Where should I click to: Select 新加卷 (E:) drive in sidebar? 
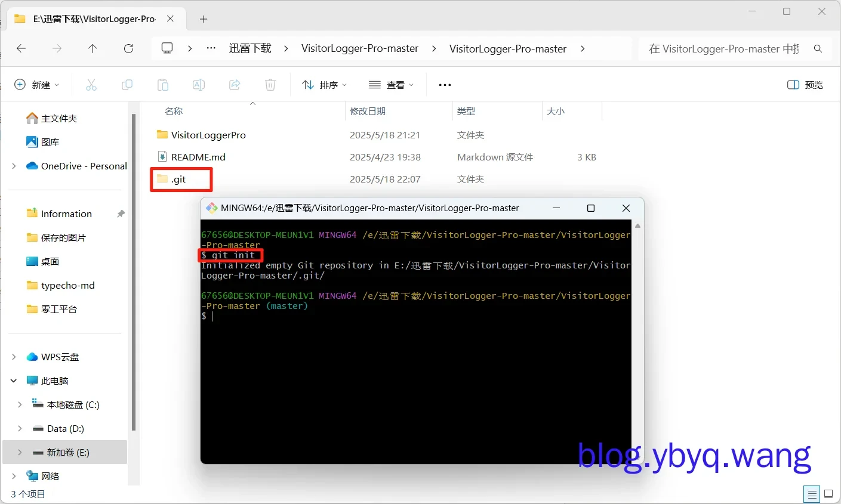click(x=65, y=452)
